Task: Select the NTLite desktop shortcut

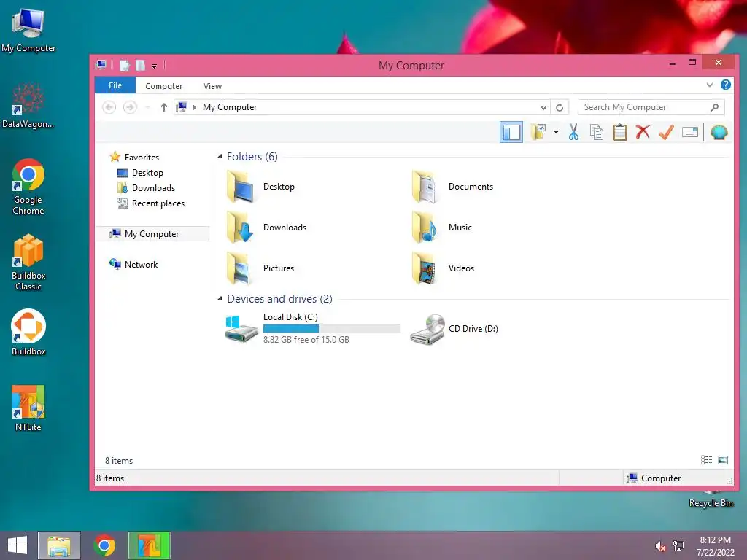Action: point(28,408)
